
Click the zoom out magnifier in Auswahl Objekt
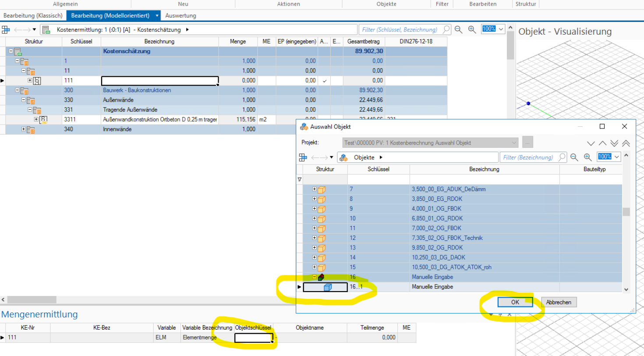point(574,157)
